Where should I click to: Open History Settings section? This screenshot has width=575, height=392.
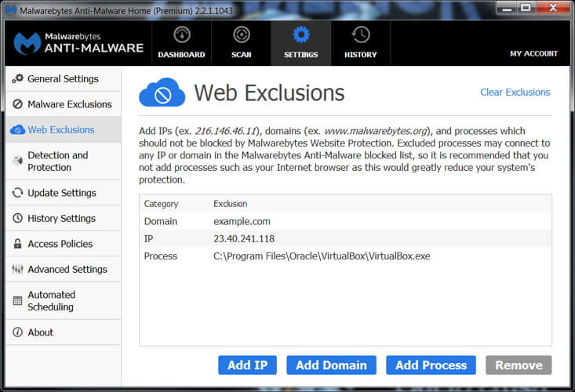click(x=64, y=218)
